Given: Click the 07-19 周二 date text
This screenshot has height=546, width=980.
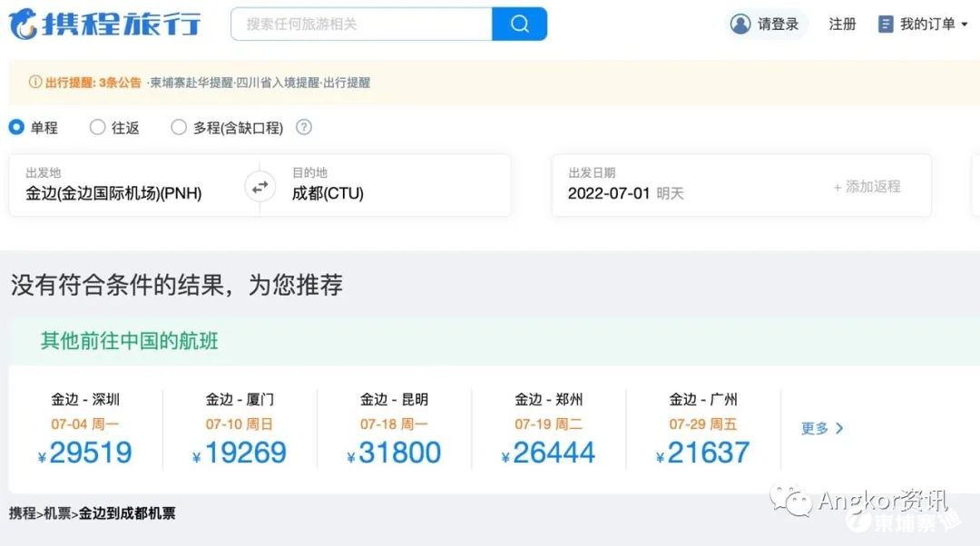Looking at the screenshot, I should click(x=549, y=424).
